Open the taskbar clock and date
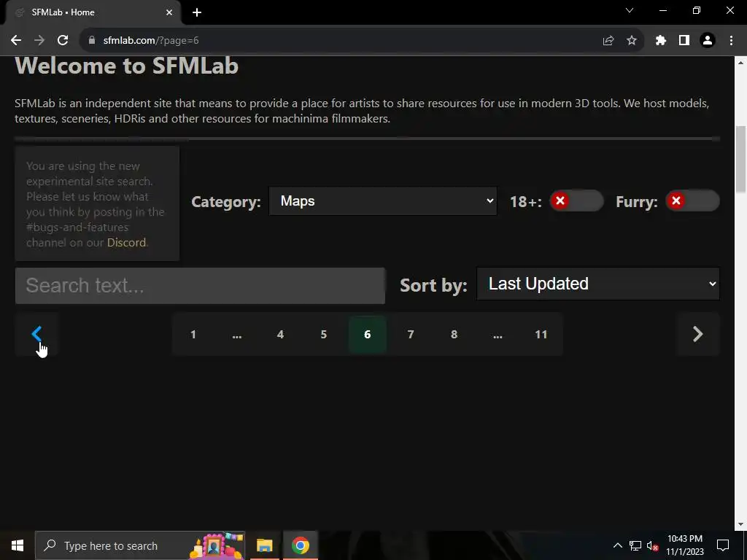 (x=684, y=545)
